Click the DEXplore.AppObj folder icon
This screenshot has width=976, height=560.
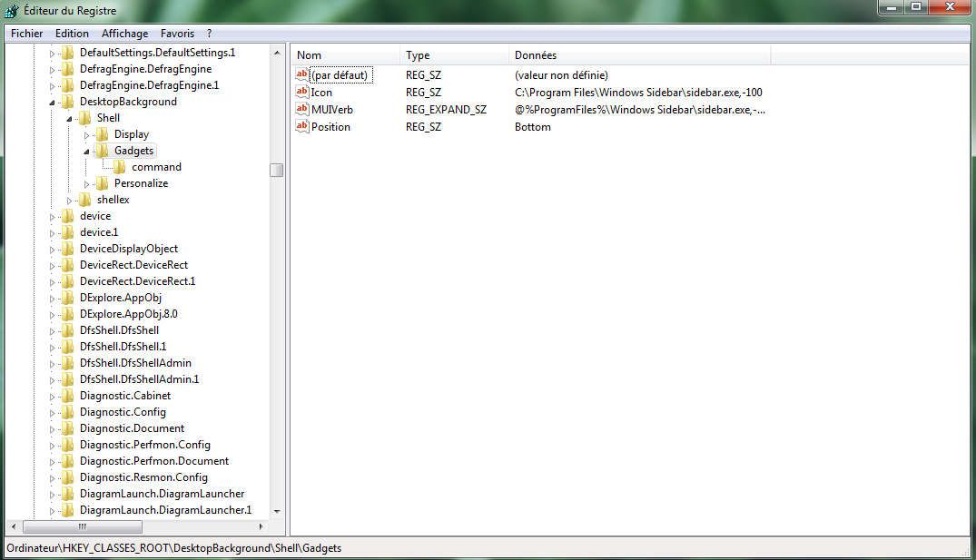click(68, 298)
